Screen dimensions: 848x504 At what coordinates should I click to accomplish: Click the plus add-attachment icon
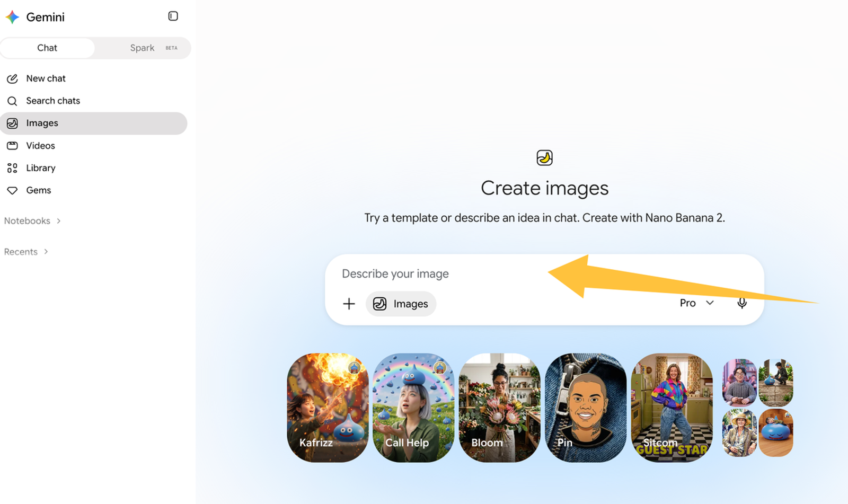pos(349,304)
